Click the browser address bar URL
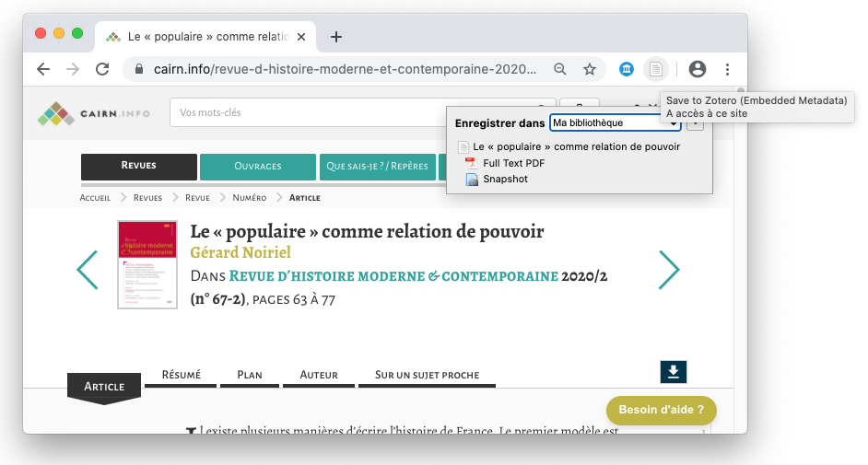This screenshot has width=868, height=465. pos(345,69)
